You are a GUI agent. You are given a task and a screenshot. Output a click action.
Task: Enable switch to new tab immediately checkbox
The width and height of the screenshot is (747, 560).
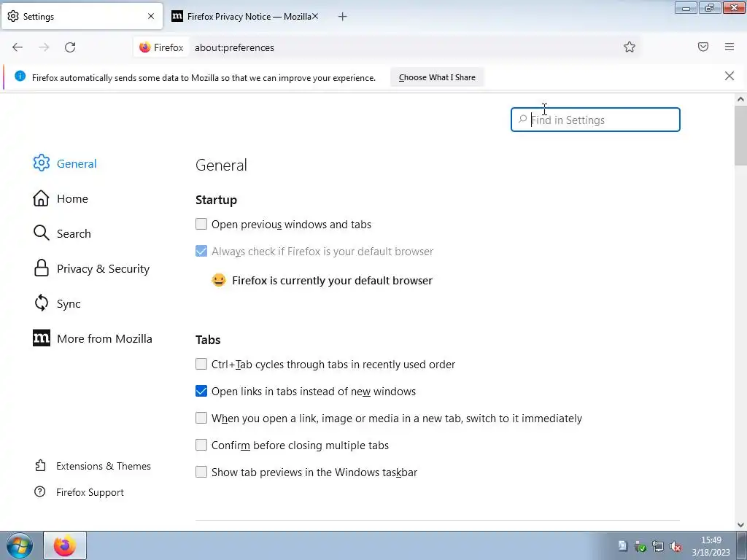pyautogui.click(x=201, y=418)
